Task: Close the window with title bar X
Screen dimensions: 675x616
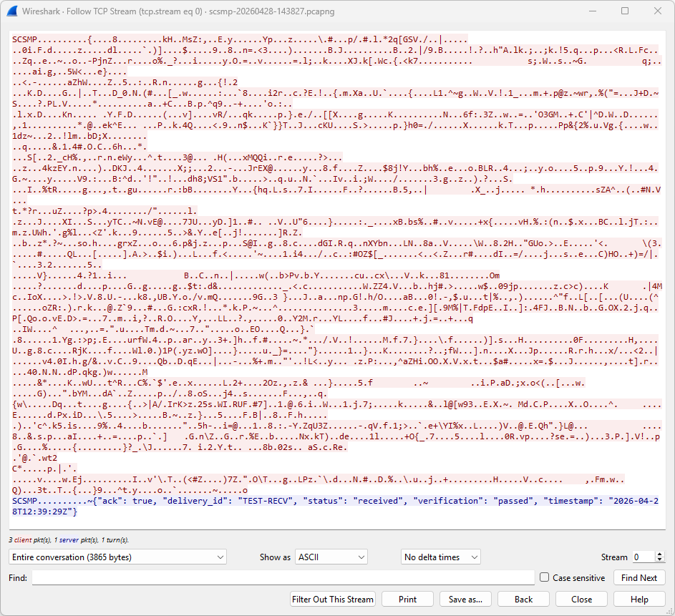Action: click(x=657, y=11)
